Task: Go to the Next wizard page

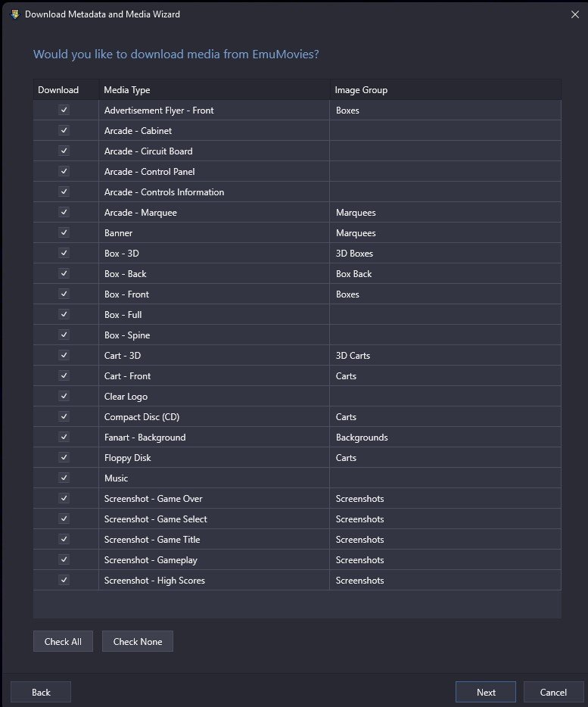Action: tap(486, 692)
